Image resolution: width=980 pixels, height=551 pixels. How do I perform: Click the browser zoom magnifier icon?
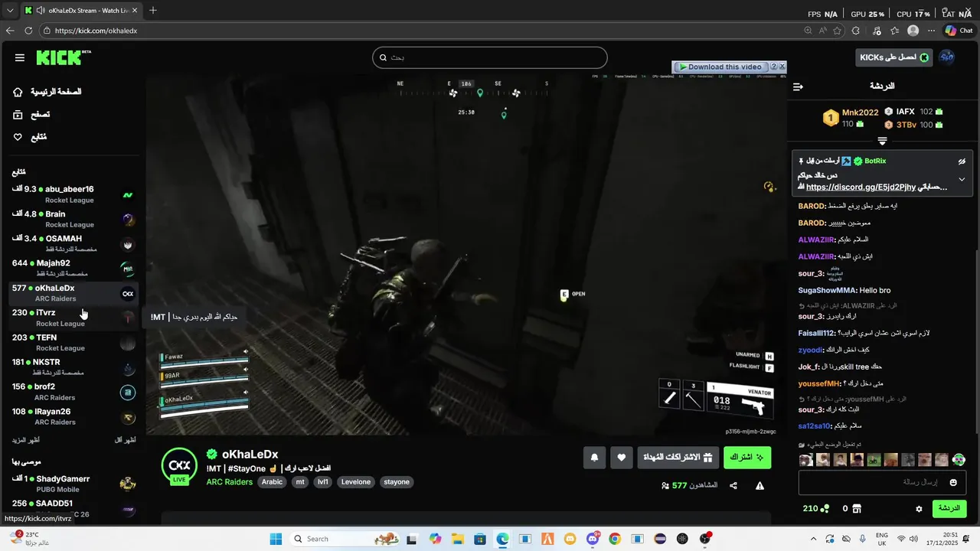[x=808, y=31]
